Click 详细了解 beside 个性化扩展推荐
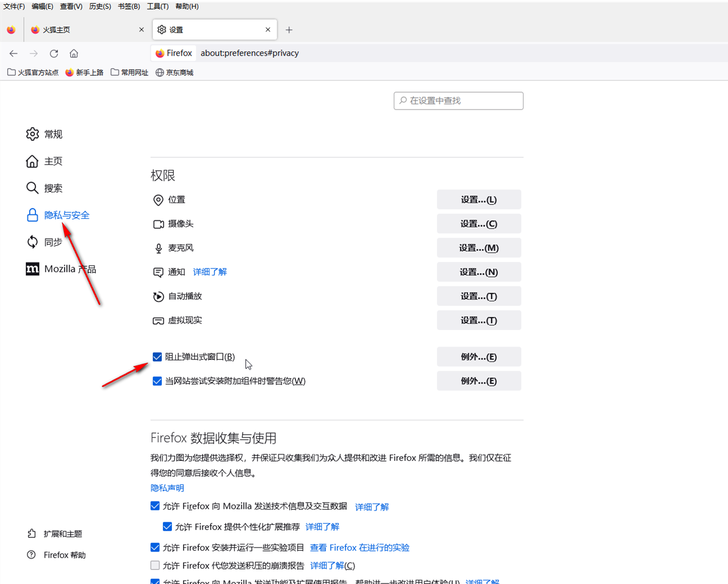Screen dimensions: 728x584 pos(322,527)
